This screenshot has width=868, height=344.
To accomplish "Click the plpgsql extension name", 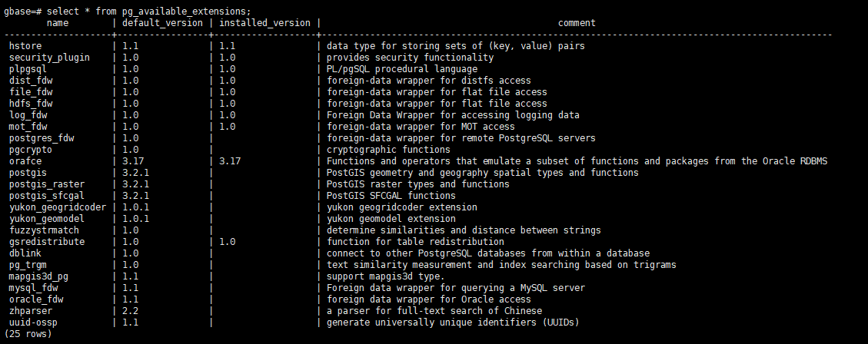I will click(28, 69).
